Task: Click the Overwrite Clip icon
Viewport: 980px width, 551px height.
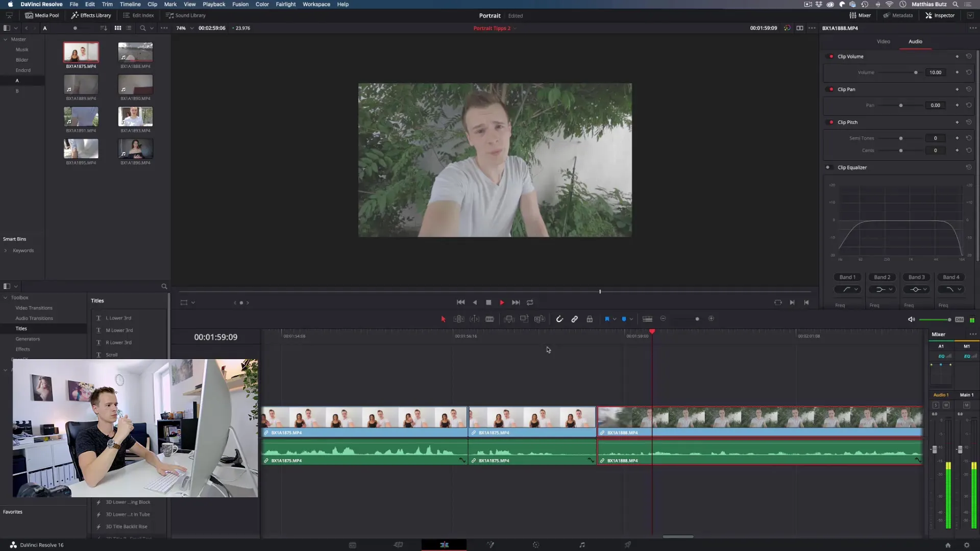Action: click(x=524, y=319)
